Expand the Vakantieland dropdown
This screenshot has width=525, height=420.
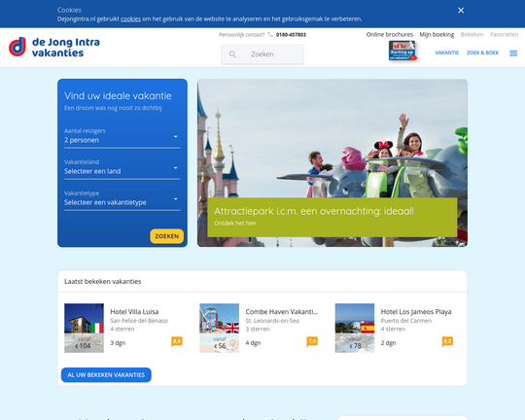point(122,168)
